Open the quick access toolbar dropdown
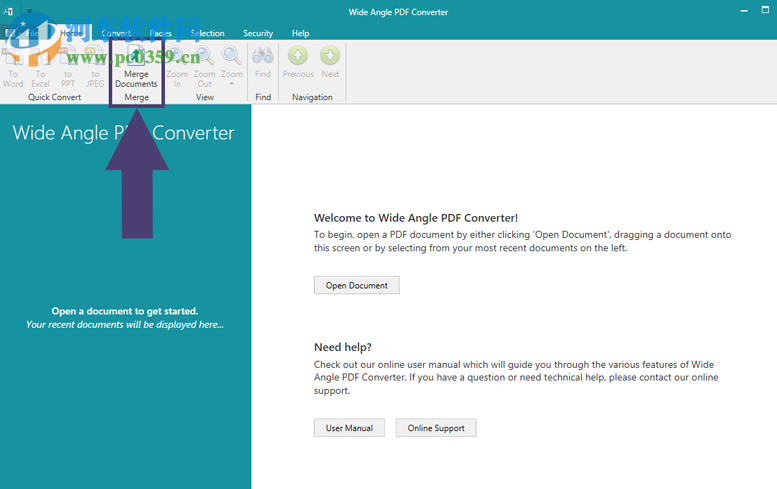Viewport: 777px width, 489px height. pos(29,11)
